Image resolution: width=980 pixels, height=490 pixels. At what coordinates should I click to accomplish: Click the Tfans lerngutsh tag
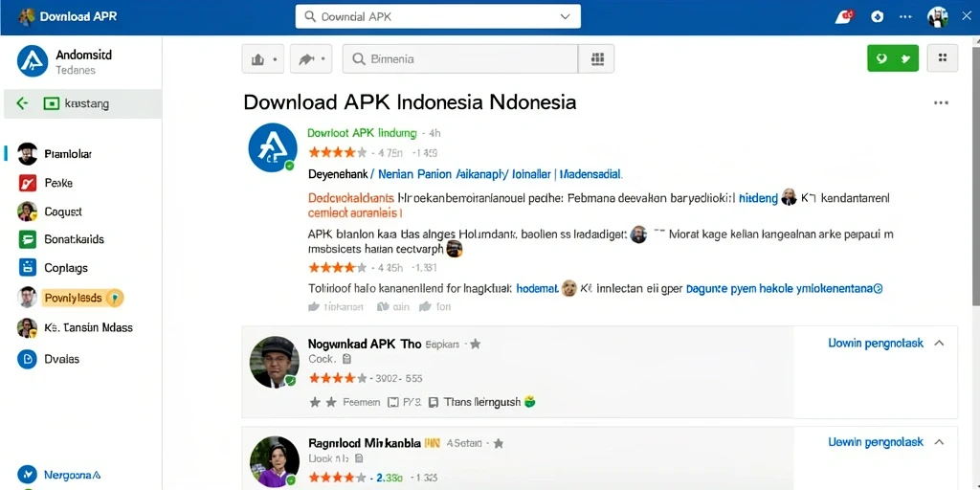click(x=482, y=403)
